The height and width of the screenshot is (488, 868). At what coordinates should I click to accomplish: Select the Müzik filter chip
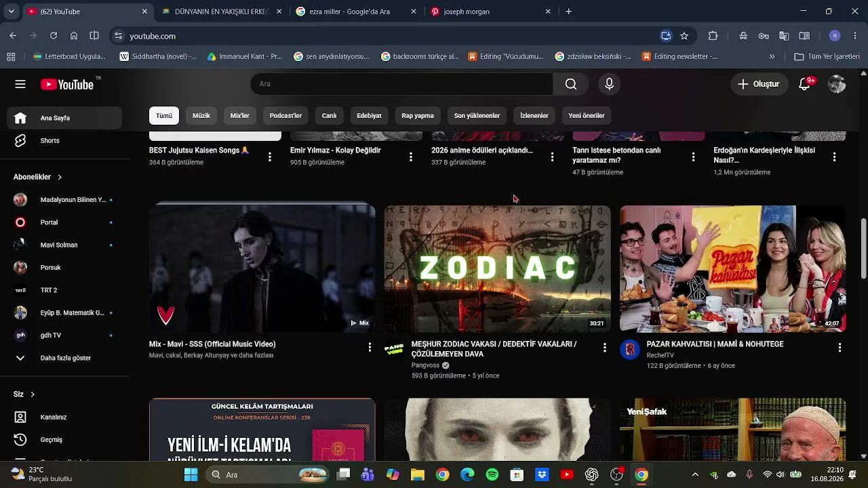[201, 116]
